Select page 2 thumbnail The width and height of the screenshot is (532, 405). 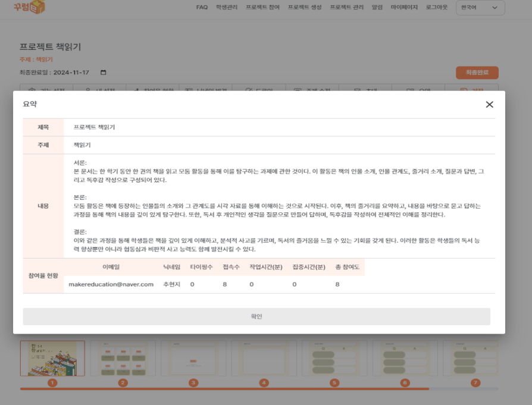123,358
